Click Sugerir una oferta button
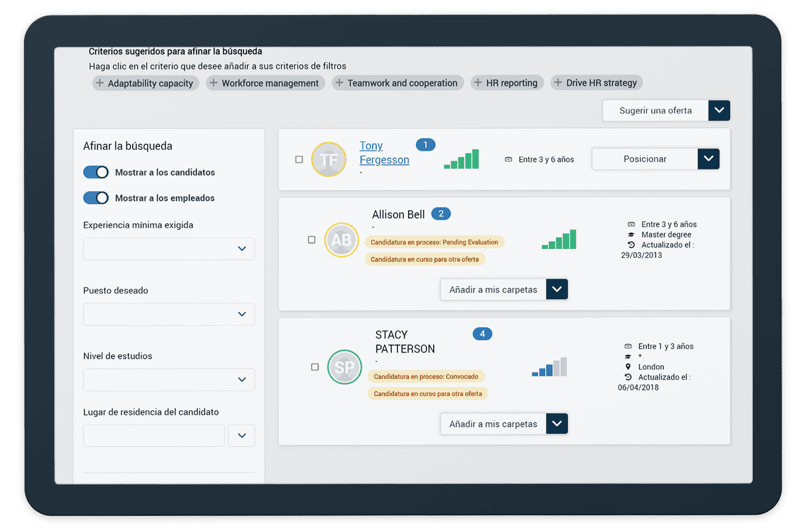Viewport: 806px width, 532px height. tap(655, 111)
